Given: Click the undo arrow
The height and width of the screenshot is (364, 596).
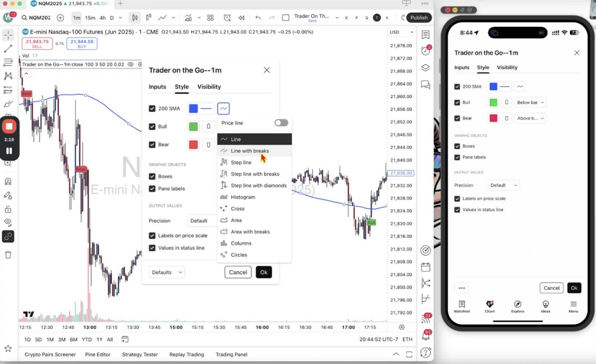Looking at the screenshot, I should (x=258, y=18).
